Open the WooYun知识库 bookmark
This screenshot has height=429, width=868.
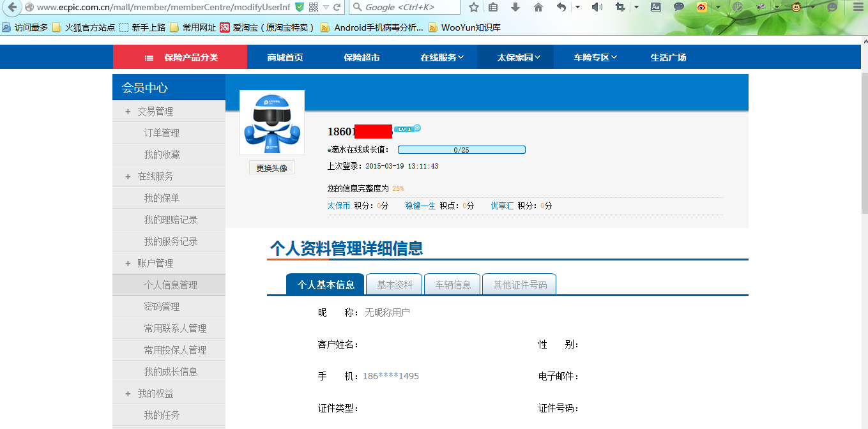(x=465, y=27)
